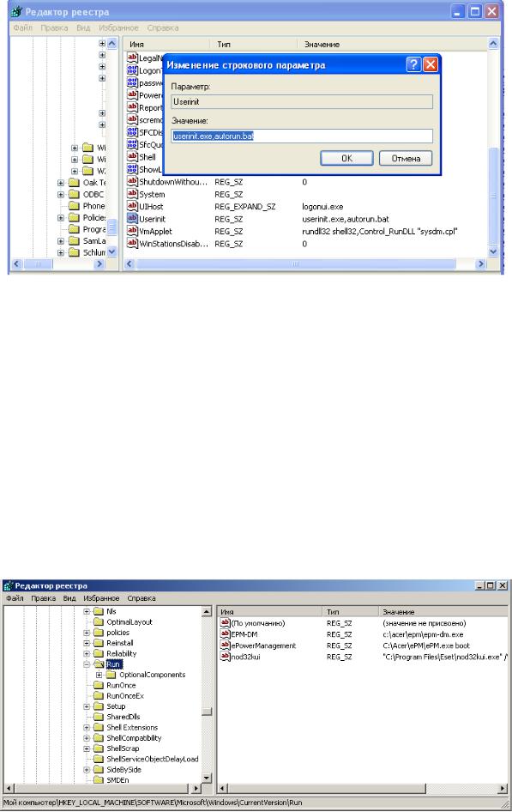Select the Userinit registry value icon
This screenshot has width=512, height=812.
click(132, 219)
